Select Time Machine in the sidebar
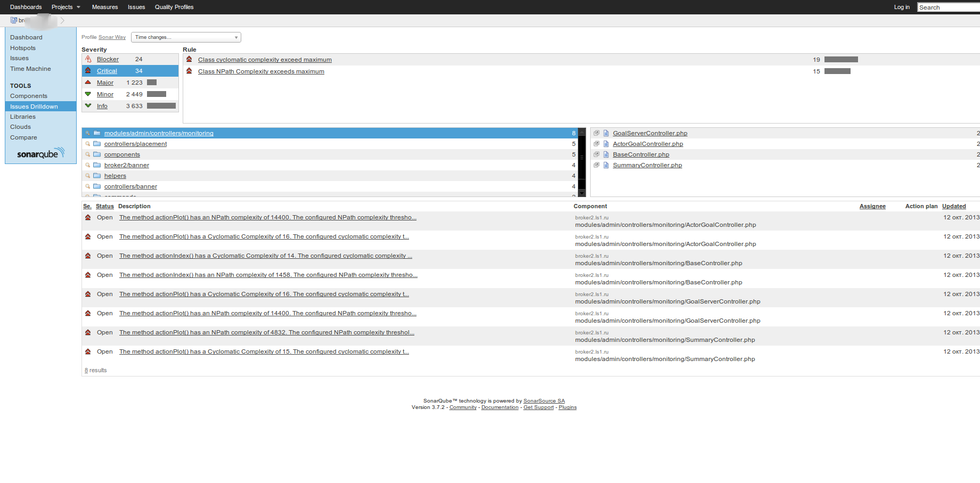Image resolution: width=980 pixels, height=483 pixels. click(x=30, y=69)
